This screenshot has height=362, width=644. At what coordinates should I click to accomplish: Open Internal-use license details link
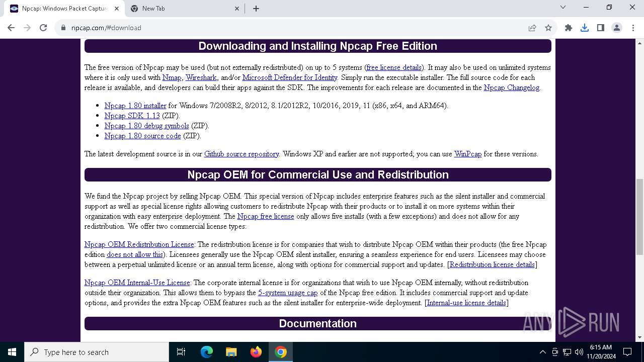pyautogui.click(x=466, y=303)
